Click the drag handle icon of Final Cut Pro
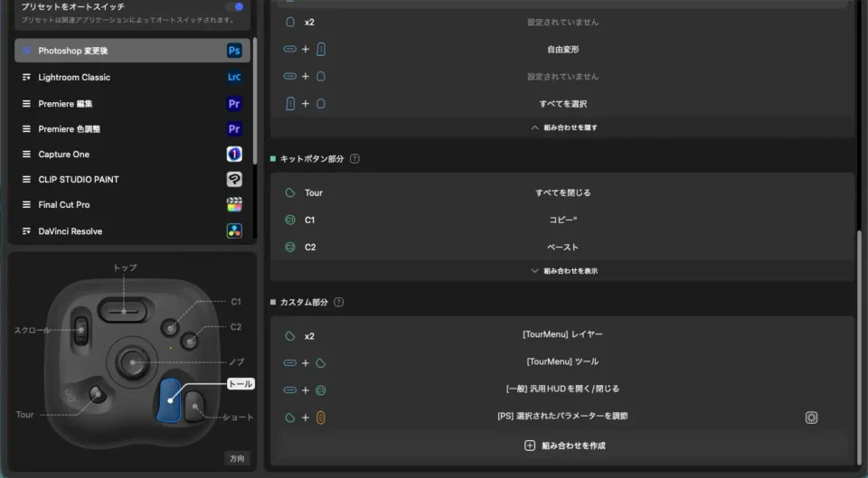 tap(26, 205)
